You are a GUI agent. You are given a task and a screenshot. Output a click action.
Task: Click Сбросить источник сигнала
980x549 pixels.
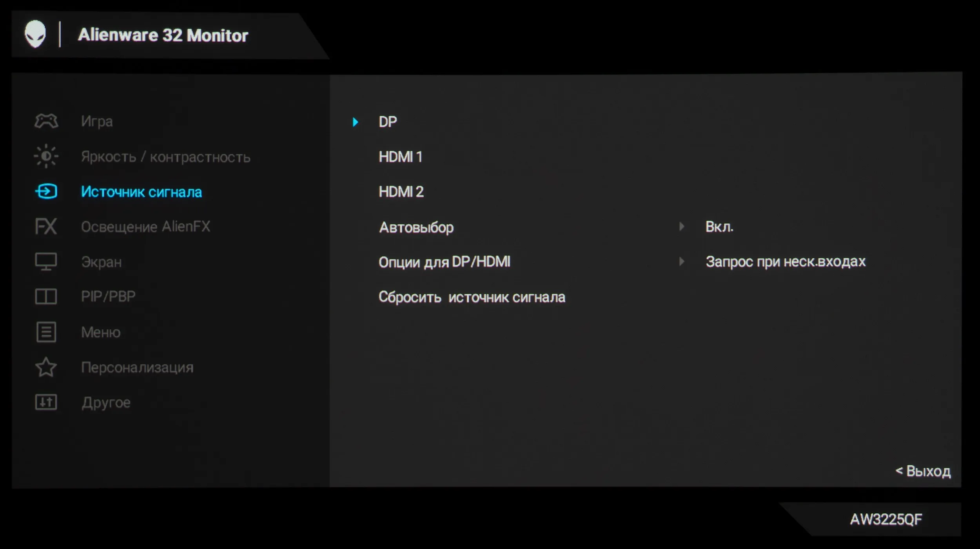472,297
